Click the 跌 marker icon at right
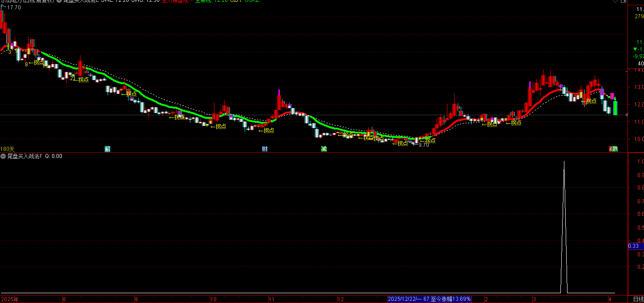The image size is (644, 303). (x=615, y=149)
